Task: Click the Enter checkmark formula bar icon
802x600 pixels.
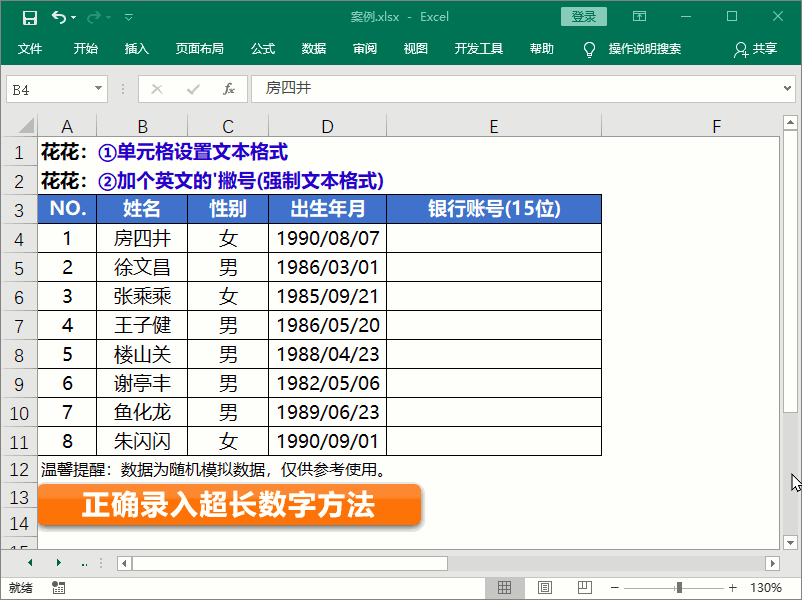Action: pos(193,90)
